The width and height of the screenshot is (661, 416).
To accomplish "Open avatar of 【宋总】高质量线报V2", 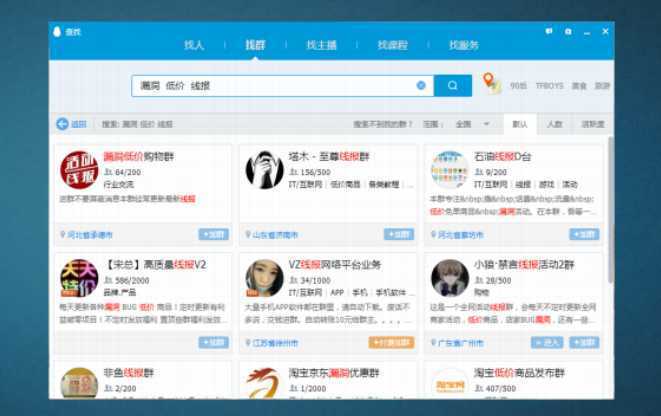I will click(x=79, y=278).
